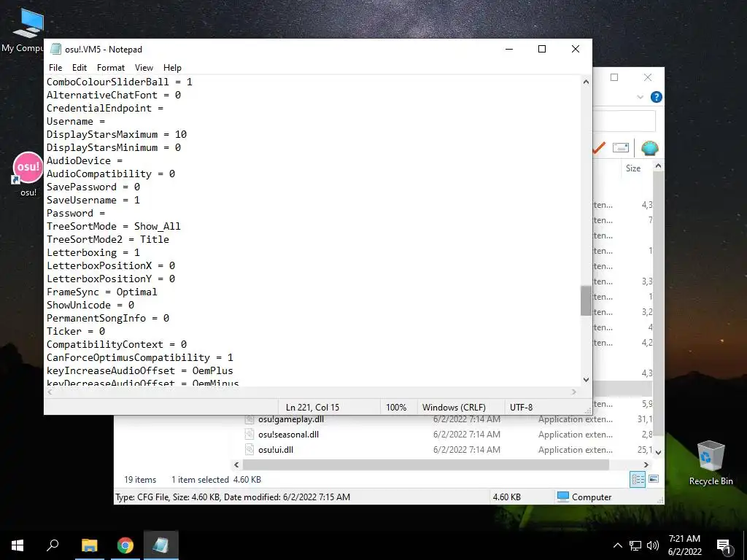Click the Notepad vertical scroll down arrow
The width and height of the screenshot is (747, 560).
(x=586, y=380)
